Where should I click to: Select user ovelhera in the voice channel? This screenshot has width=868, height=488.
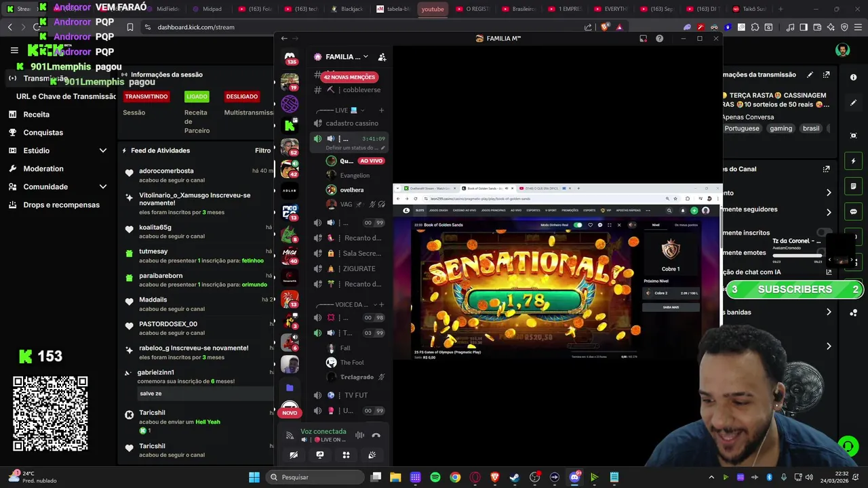352,190
